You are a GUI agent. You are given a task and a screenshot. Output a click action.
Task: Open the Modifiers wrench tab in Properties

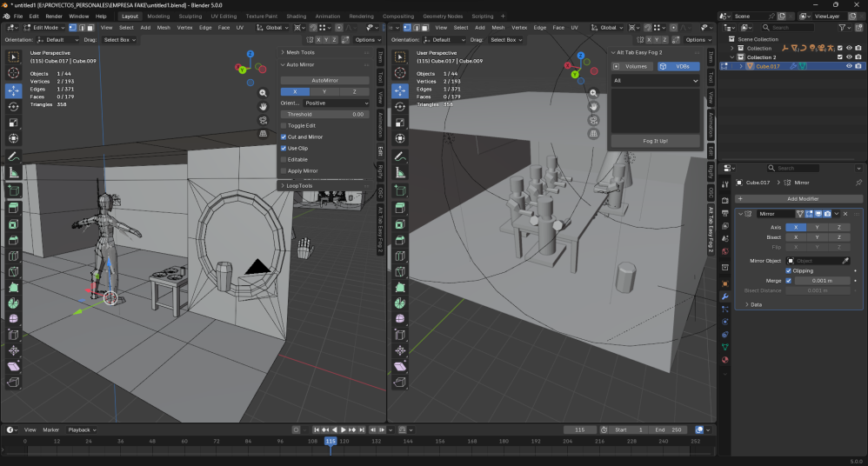click(724, 296)
